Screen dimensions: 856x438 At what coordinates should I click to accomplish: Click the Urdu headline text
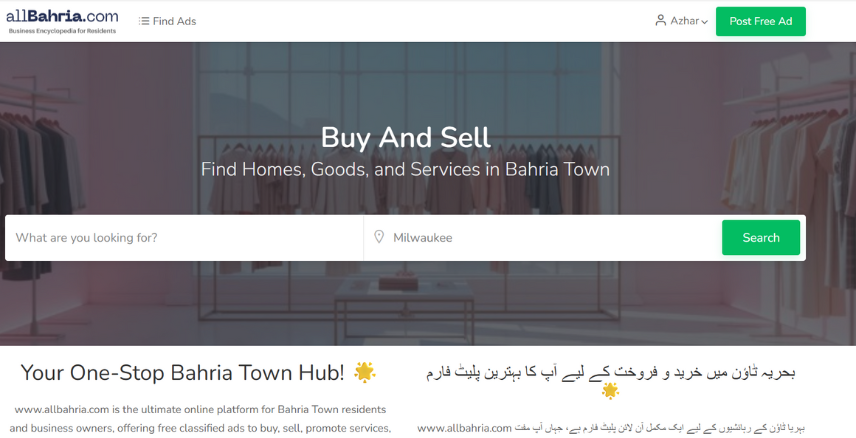(610, 372)
